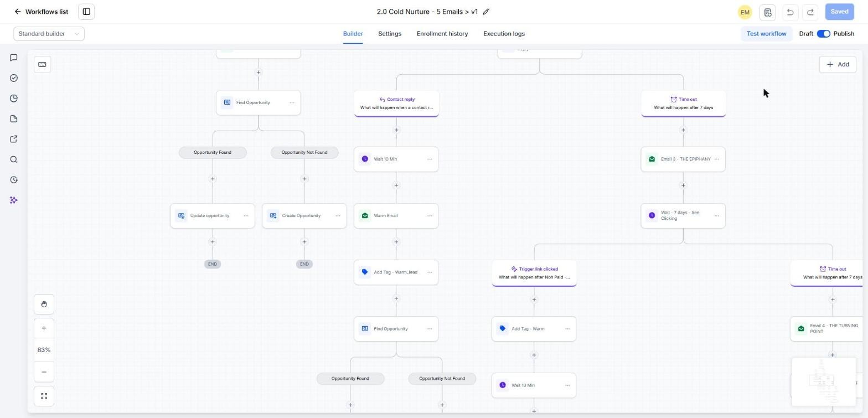
Task: Open options menu for Update opportunity
Action: [246, 215]
